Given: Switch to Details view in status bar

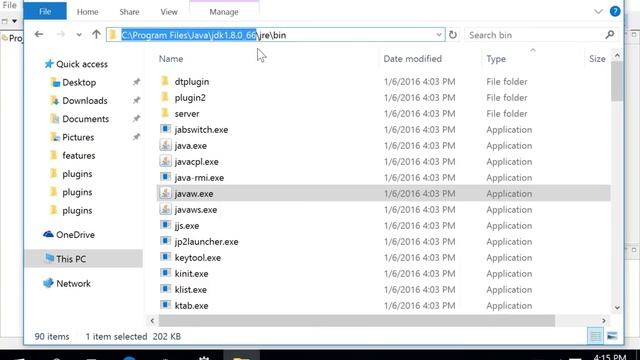Looking at the screenshot, I should [x=596, y=336].
